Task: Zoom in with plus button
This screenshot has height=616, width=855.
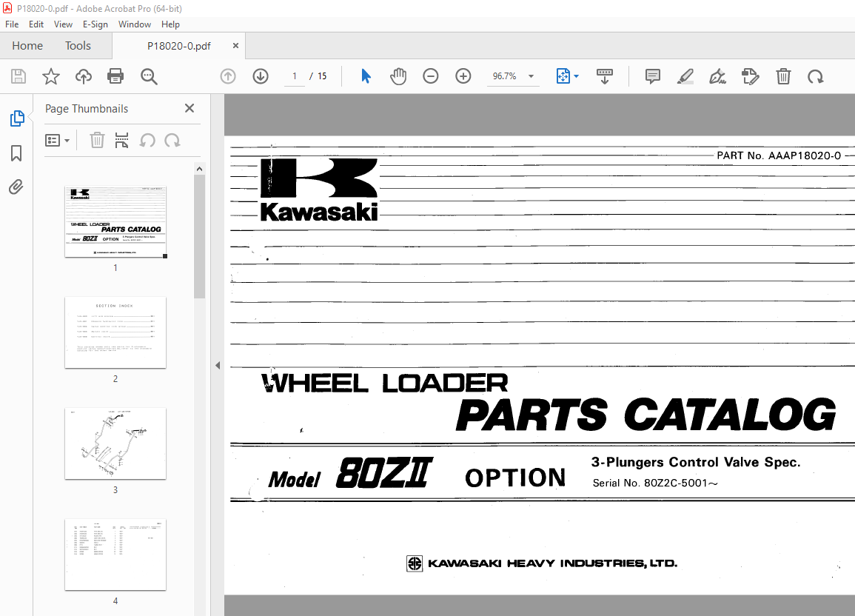Action: tap(463, 76)
